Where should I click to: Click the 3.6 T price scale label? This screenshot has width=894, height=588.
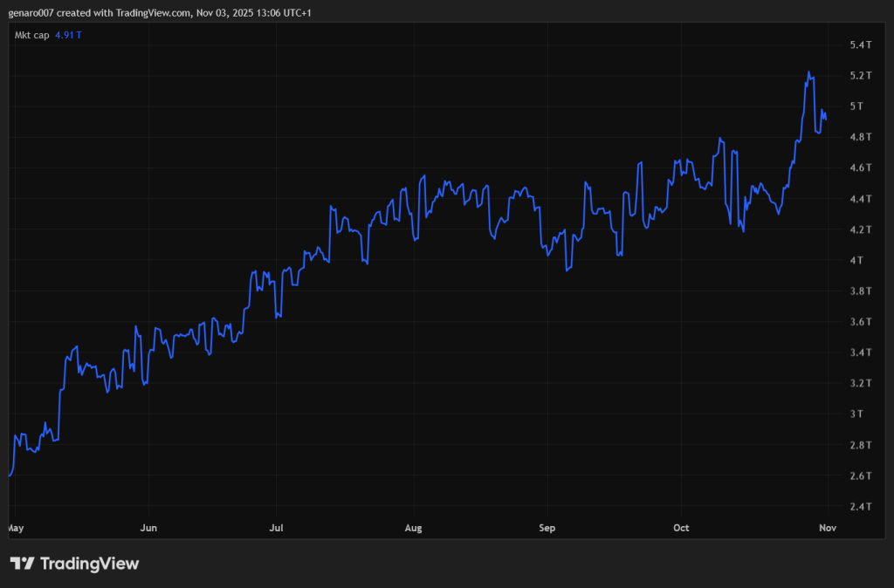pos(861,322)
